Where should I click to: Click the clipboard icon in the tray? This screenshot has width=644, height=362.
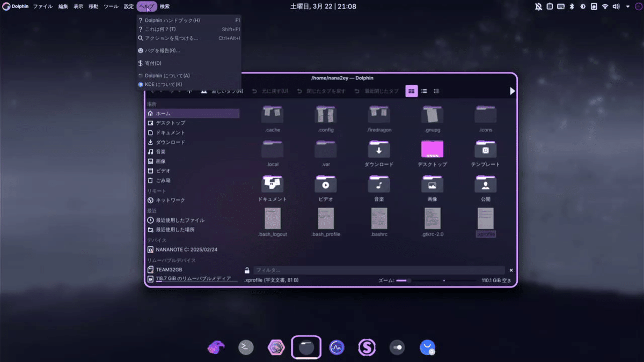click(x=550, y=6)
